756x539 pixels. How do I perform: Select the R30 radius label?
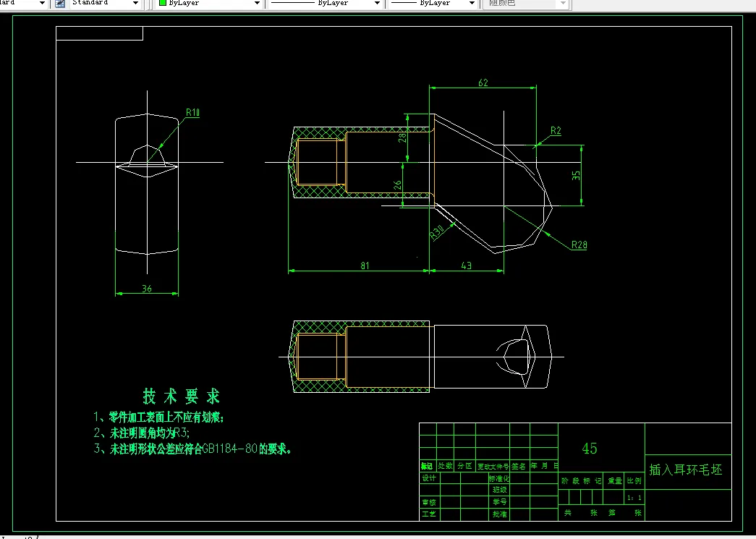437,233
